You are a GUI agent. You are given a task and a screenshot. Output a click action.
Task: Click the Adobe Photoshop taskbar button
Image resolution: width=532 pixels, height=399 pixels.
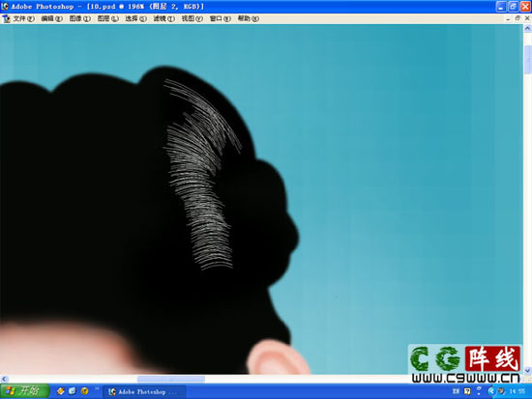pos(144,392)
